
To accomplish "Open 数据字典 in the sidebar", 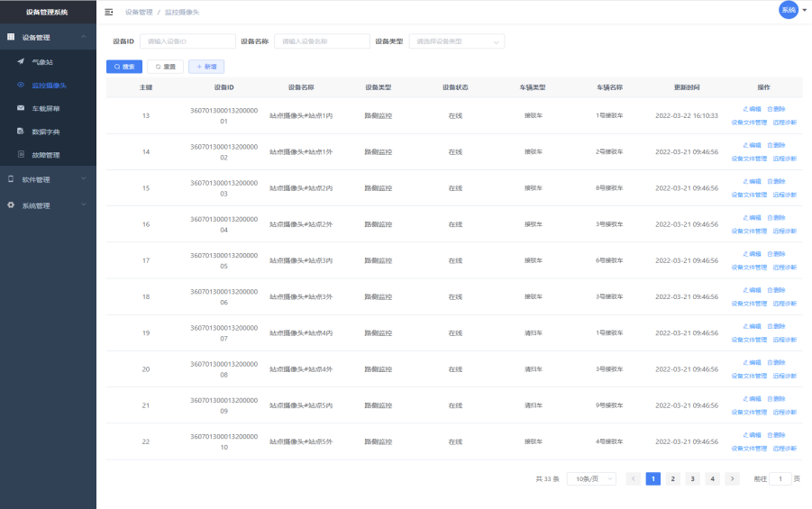I will coord(45,132).
